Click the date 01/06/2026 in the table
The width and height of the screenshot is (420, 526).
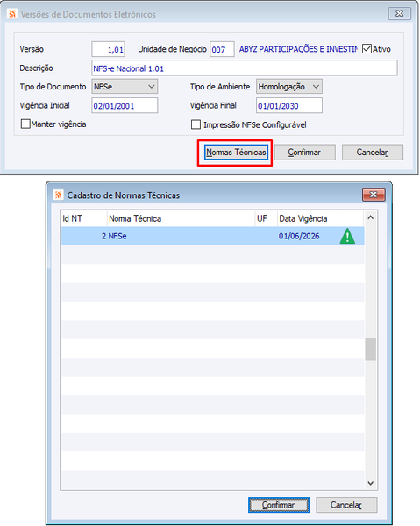click(x=299, y=236)
